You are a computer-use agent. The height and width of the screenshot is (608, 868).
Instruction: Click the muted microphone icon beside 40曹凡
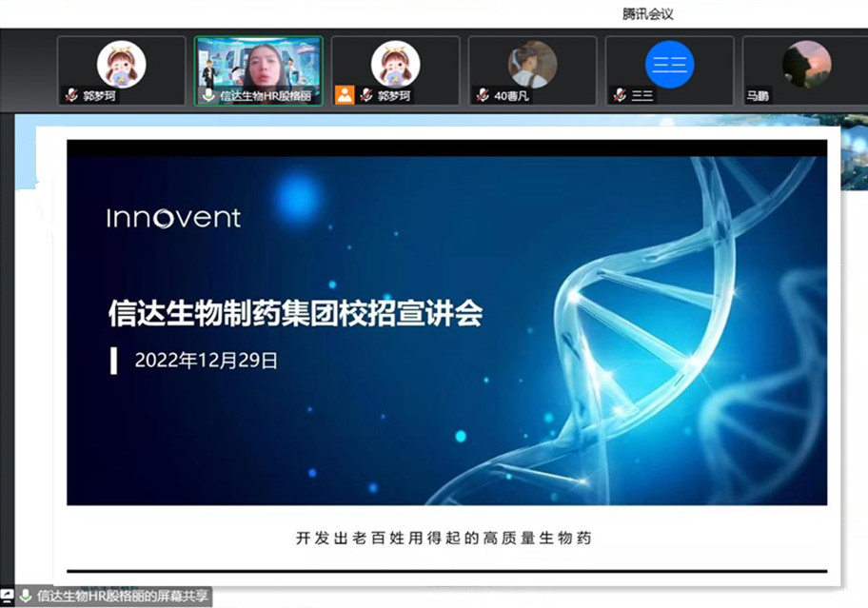tap(483, 95)
